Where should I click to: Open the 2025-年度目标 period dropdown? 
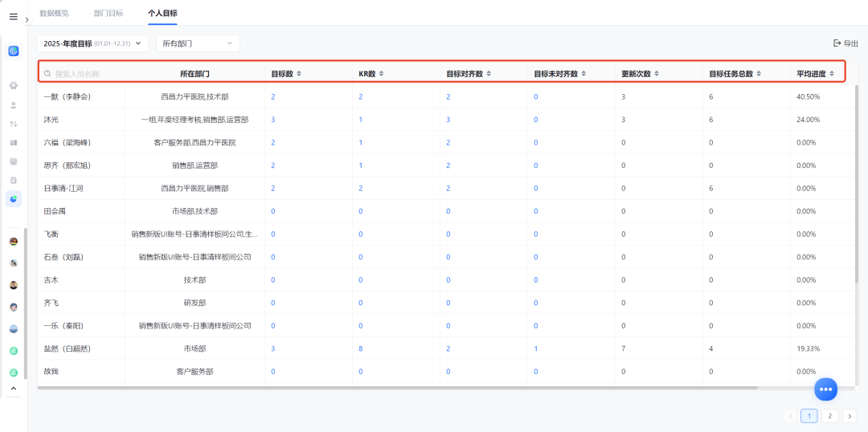[x=92, y=43]
